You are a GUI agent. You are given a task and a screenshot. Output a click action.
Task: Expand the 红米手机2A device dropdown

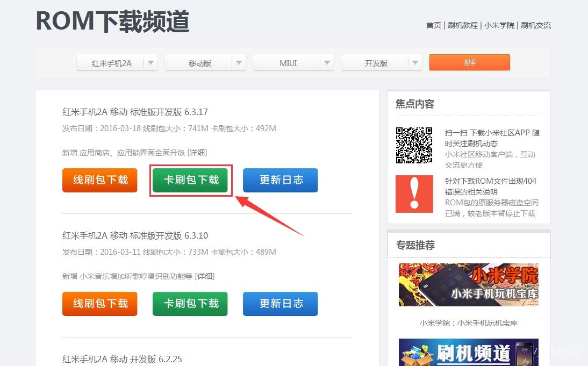117,62
